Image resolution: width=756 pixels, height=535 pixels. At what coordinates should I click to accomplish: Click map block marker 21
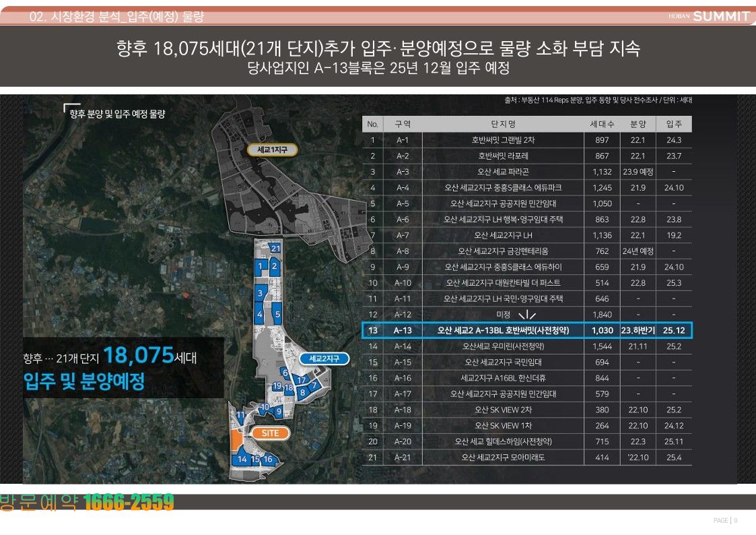pos(275,249)
